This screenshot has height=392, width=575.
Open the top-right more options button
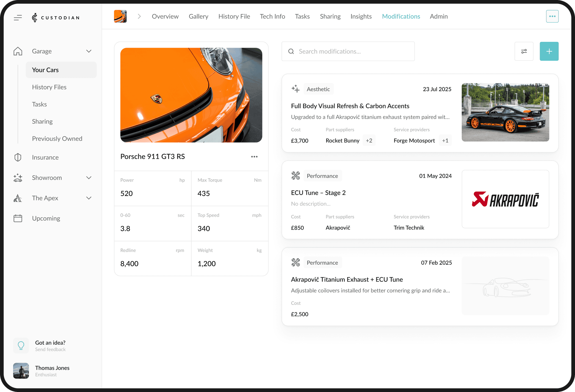point(552,16)
